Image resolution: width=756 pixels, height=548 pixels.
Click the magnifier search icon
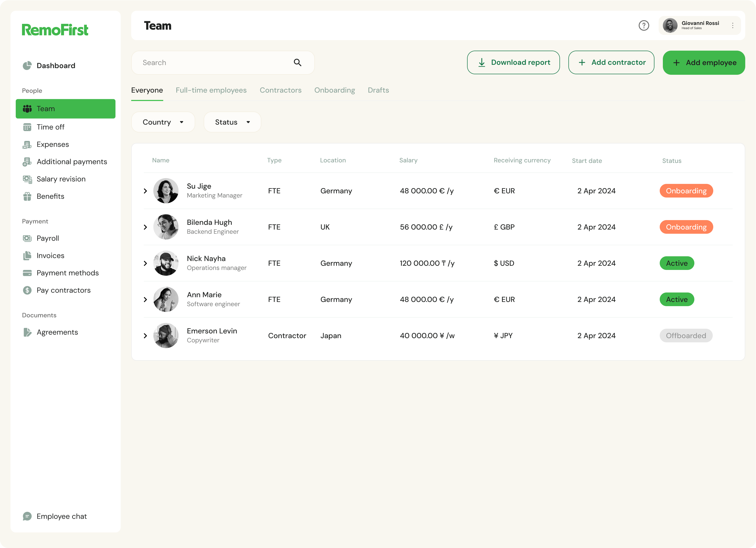coord(297,63)
